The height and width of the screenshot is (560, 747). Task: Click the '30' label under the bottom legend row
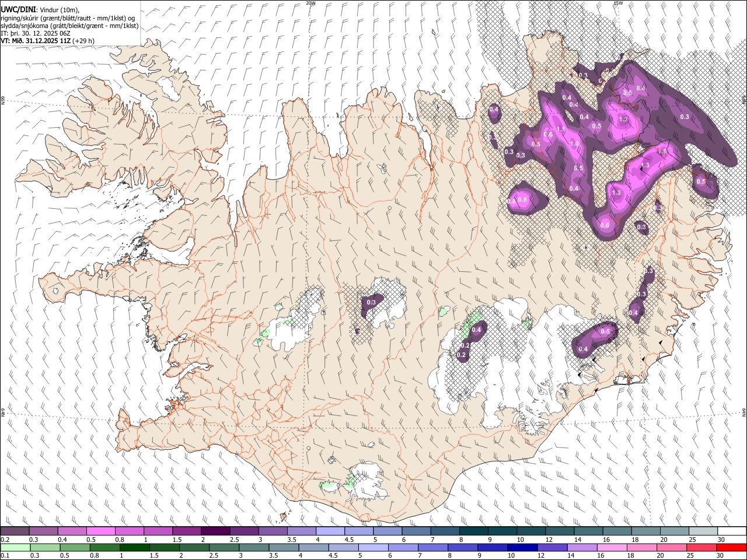720,556
